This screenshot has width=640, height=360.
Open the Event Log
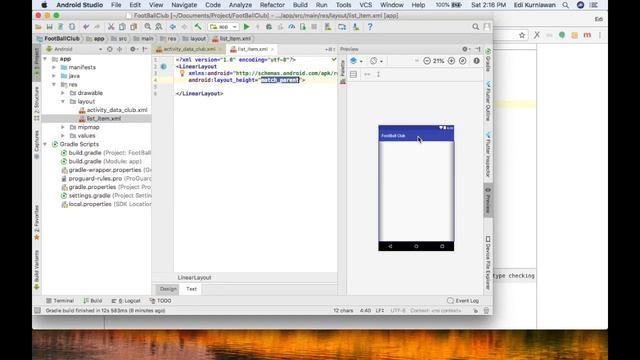click(463, 301)
